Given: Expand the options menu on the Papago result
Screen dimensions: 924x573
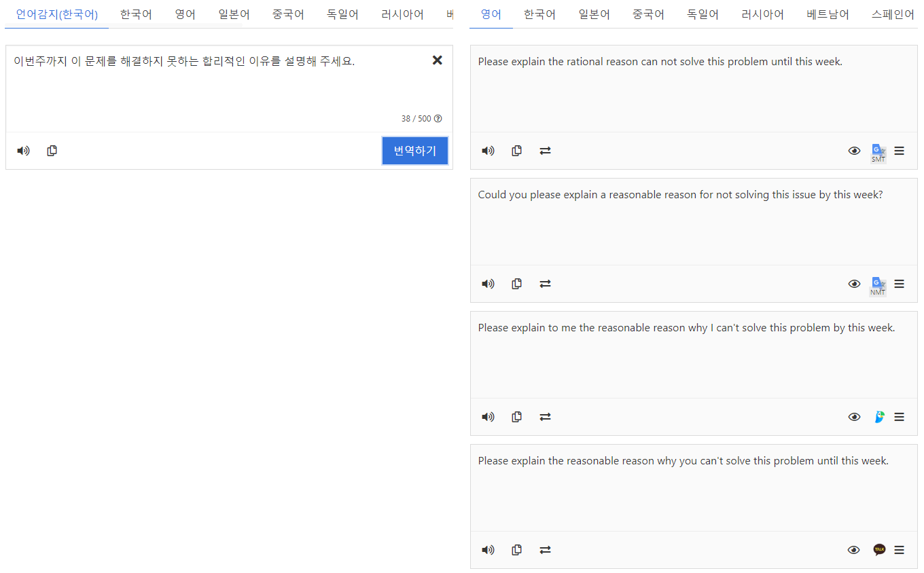Looking at the screenshot, I should 899,416.
